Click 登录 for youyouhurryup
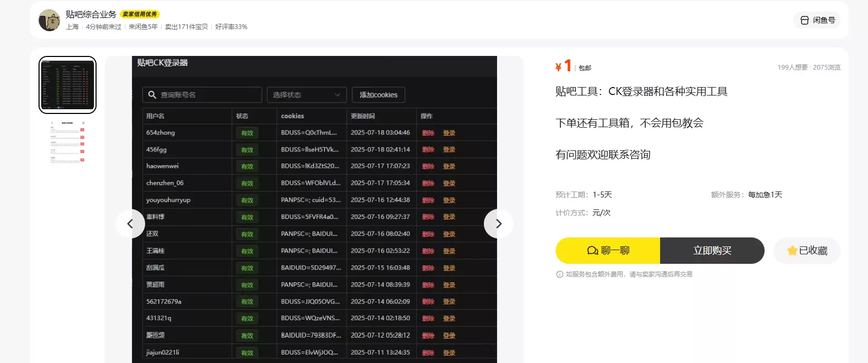Image resolution: width=868 pixels, height=363 pixels. point(449,200)
